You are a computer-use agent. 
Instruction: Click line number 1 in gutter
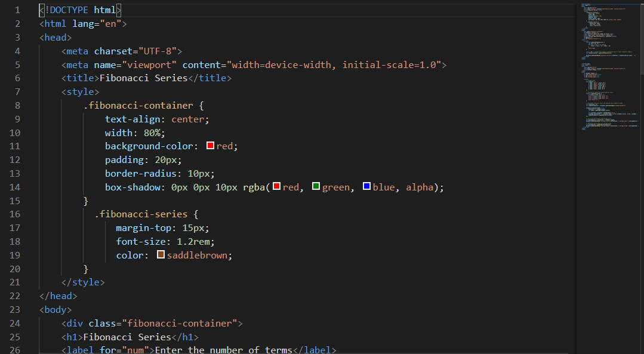(x=17, y=10)
